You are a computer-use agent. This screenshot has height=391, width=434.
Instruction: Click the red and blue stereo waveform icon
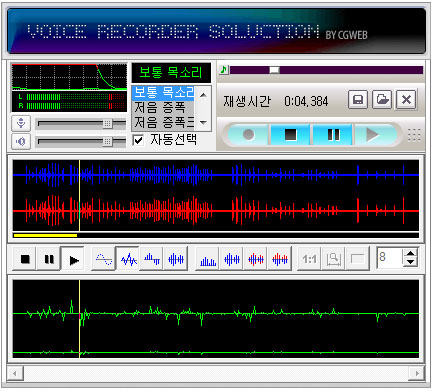pyautogui.click(x=256, y=259)
